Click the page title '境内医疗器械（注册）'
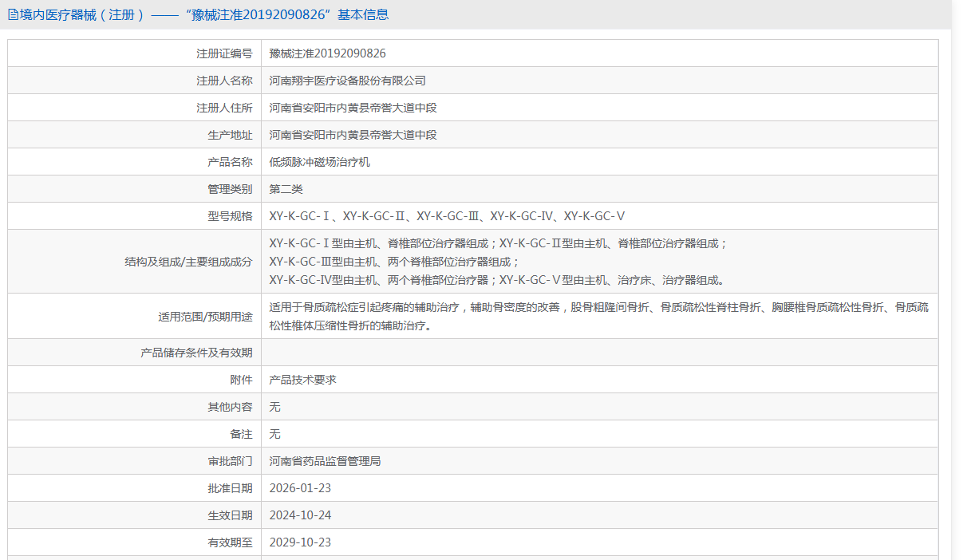Viewport: 975px width, 560px height. point(82,14)
